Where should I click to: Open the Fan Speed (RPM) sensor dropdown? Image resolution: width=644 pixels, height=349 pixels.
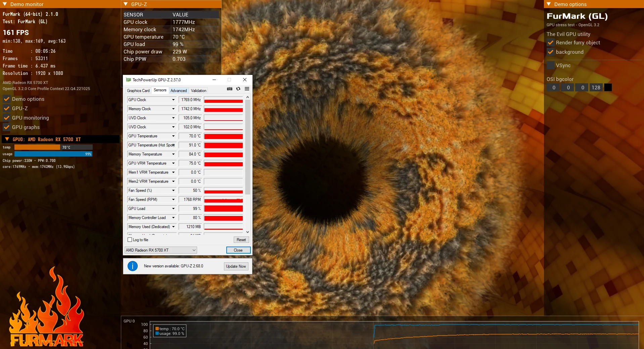tap(173, 200)
